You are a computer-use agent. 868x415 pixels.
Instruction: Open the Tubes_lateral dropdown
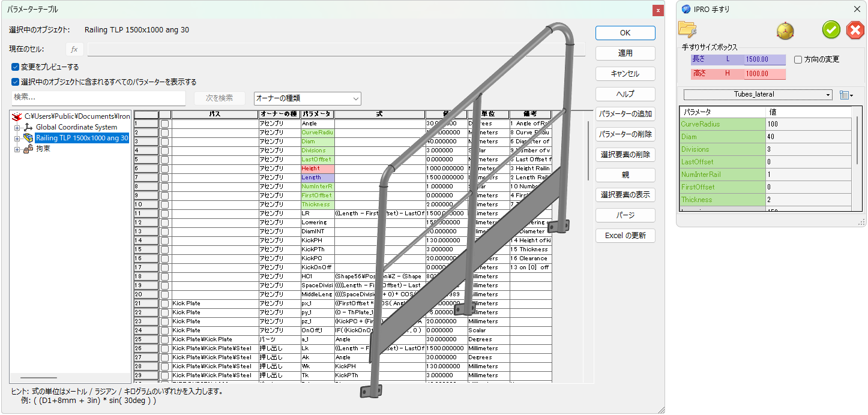pyautogui.click(x=758, y=95)
